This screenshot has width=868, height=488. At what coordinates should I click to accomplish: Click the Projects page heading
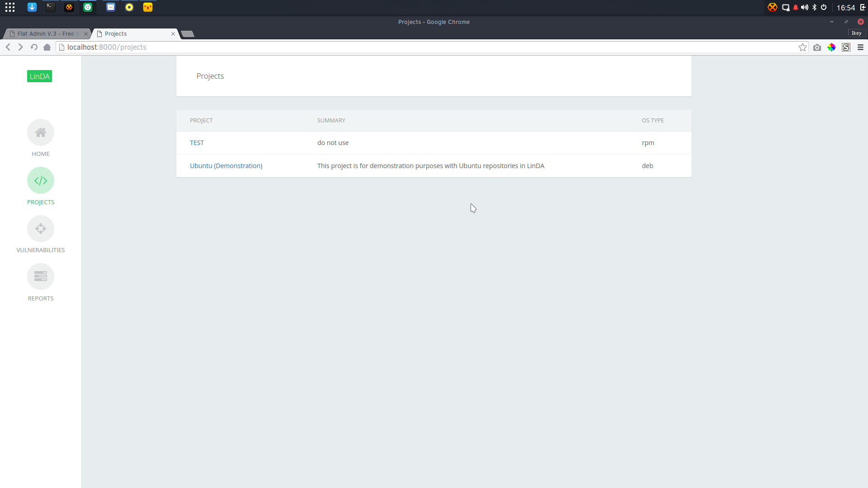tap(210, 76)
